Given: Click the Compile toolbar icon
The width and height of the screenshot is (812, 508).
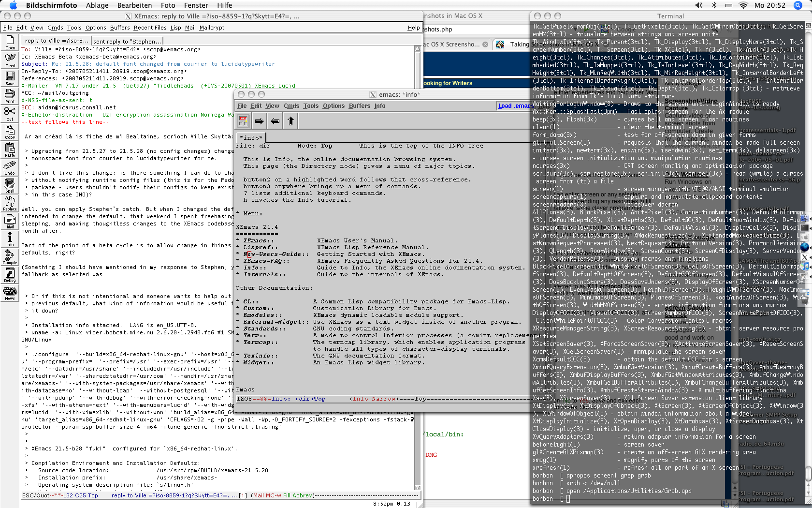Looking at the screenshot, I should coord(10,257).
